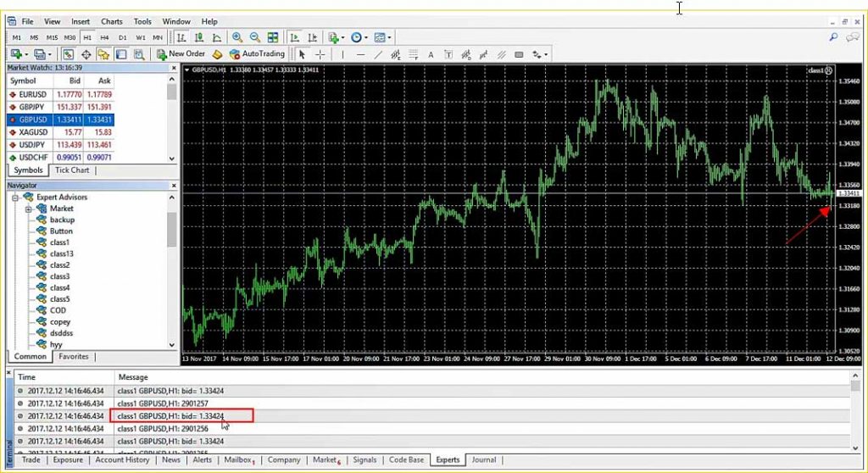Select the vertical line tool
Viewport: 868px width, 473px height.
(x=342, y=54)
